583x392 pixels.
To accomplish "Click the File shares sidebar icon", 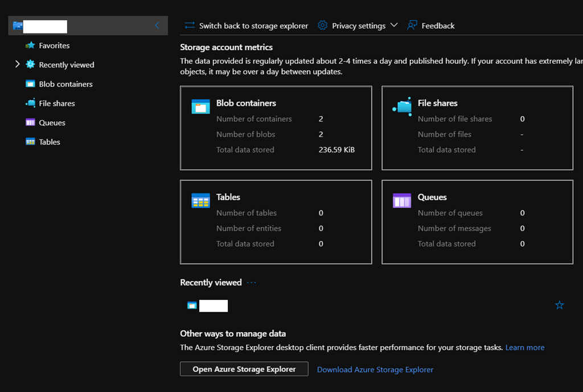I will click(x=30, y=104).
